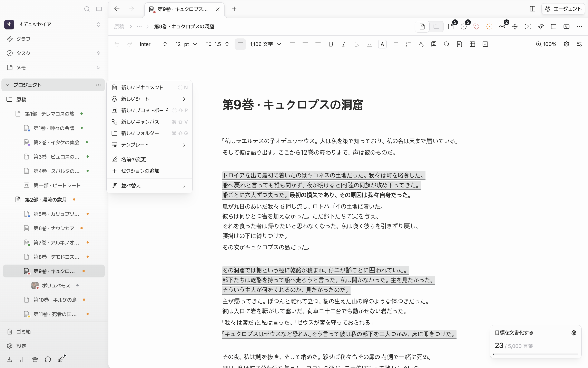Toggle split view layout icon
Viewport: 588px width, 368px height.
click(x=532, y=9)
